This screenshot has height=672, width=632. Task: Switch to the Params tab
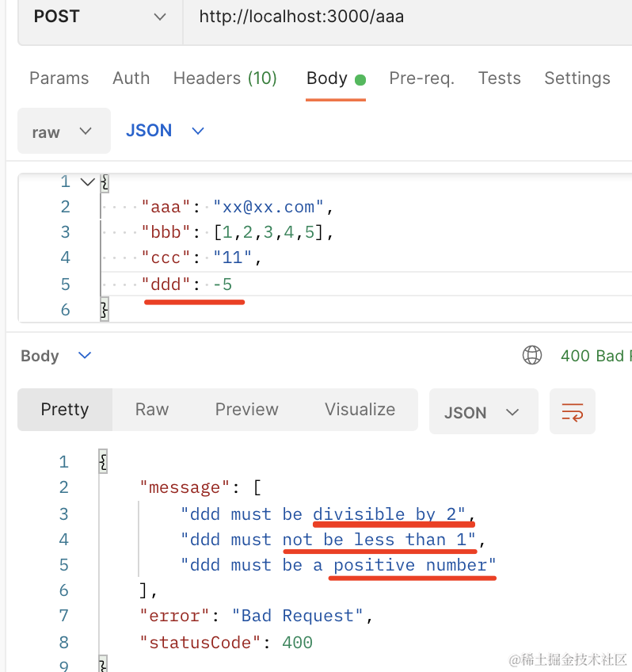tap(59, 78)
